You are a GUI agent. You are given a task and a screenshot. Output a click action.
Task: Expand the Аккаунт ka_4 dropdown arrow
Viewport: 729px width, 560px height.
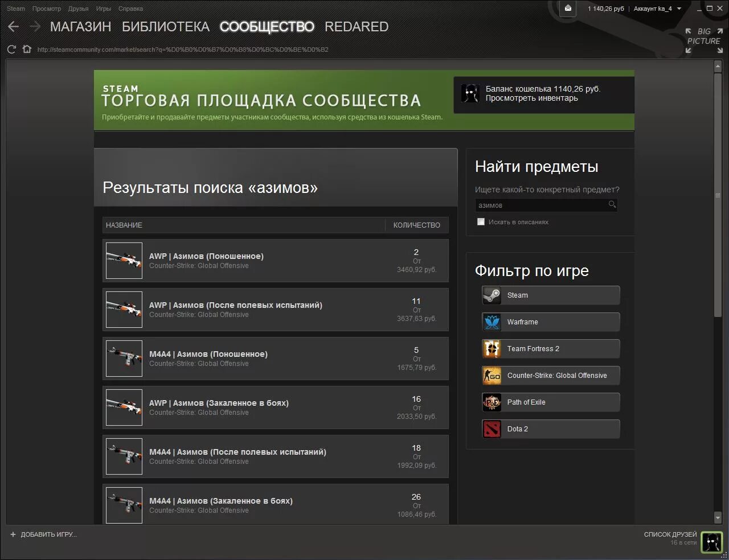(x=679, y=9)
